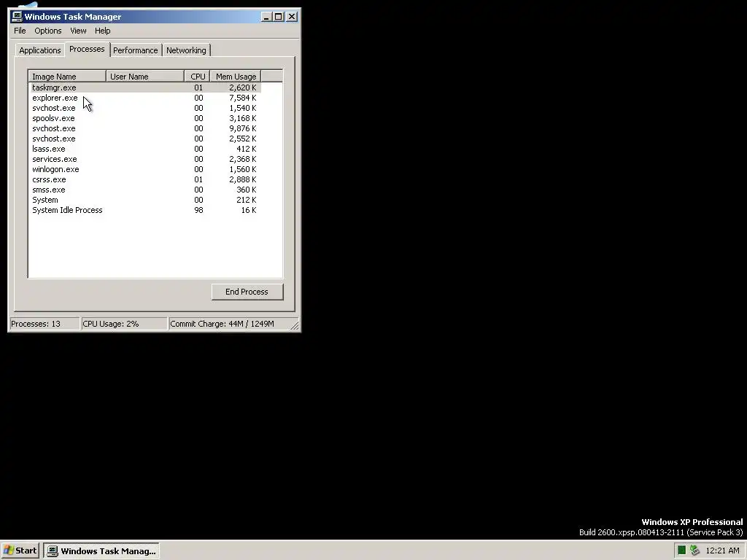
Task: Close the Windows Task Manager window
Action: tap(292, 17)
